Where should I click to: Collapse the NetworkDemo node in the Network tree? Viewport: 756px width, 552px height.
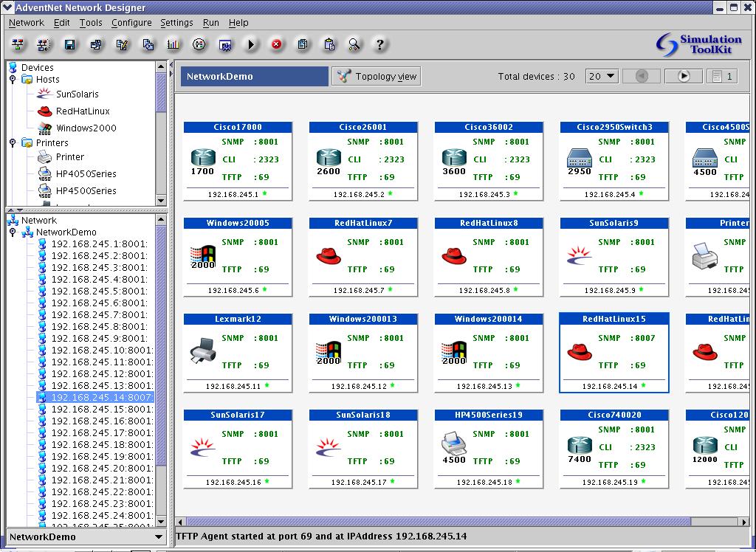(x=13, y=232)
